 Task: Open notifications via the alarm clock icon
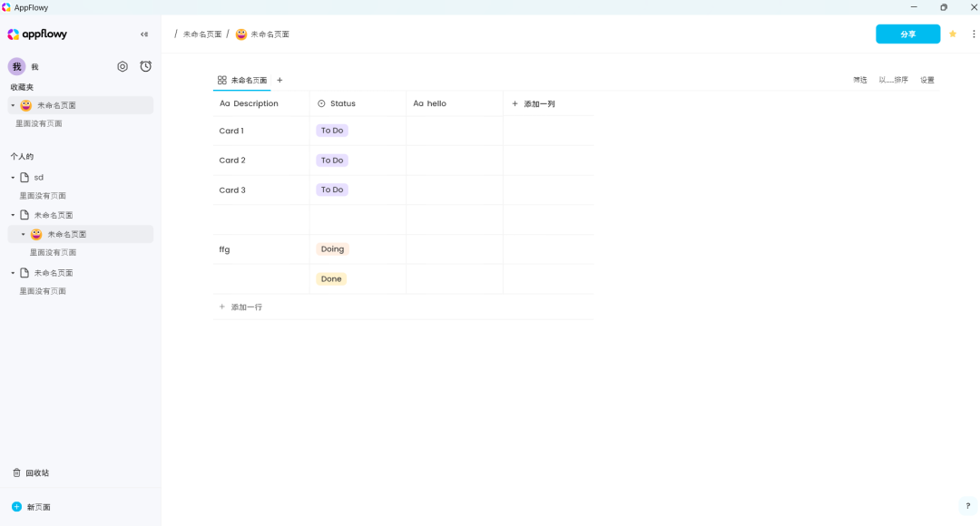145,66
